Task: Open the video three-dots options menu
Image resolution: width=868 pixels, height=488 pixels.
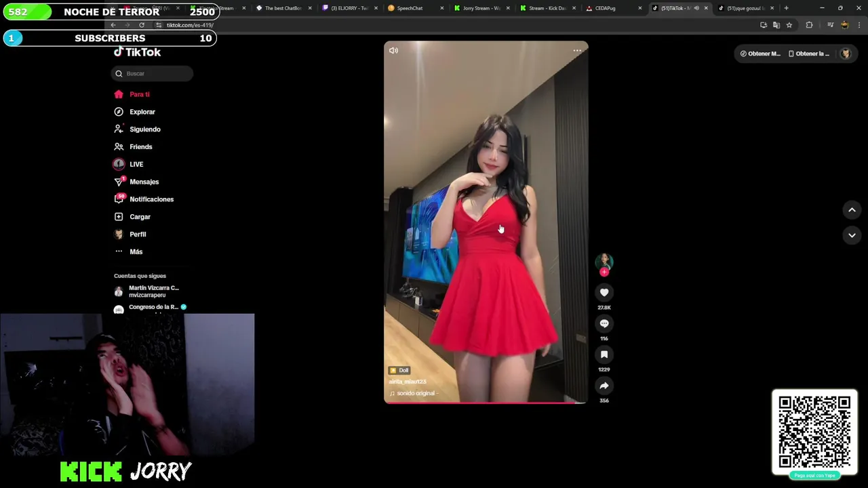Action: point(577,50)
